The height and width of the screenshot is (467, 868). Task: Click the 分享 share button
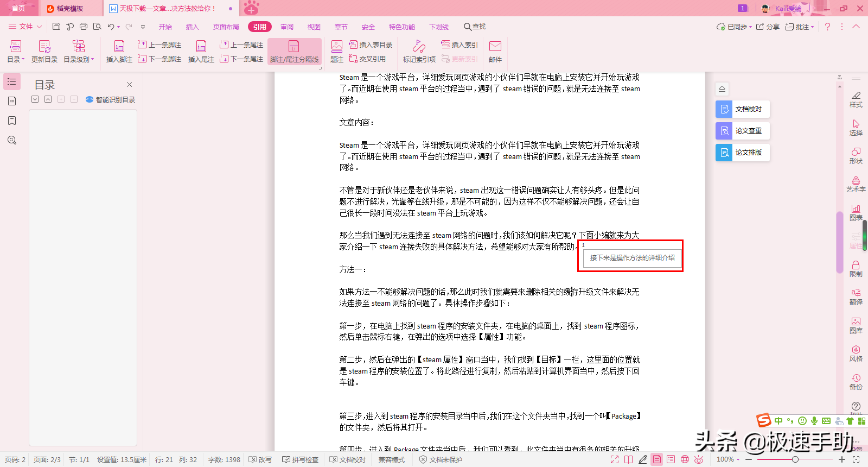point(768,27)
